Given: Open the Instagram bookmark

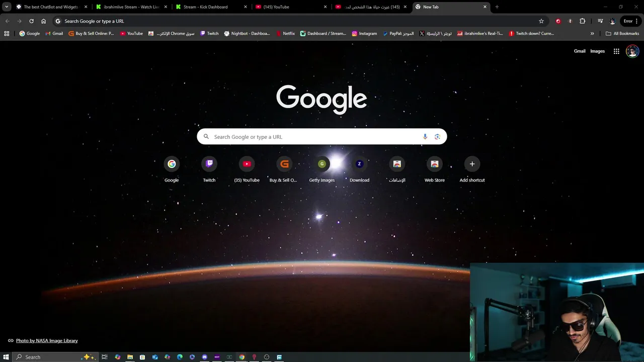Looking at the screenshot, I should (x=364, y=34).
